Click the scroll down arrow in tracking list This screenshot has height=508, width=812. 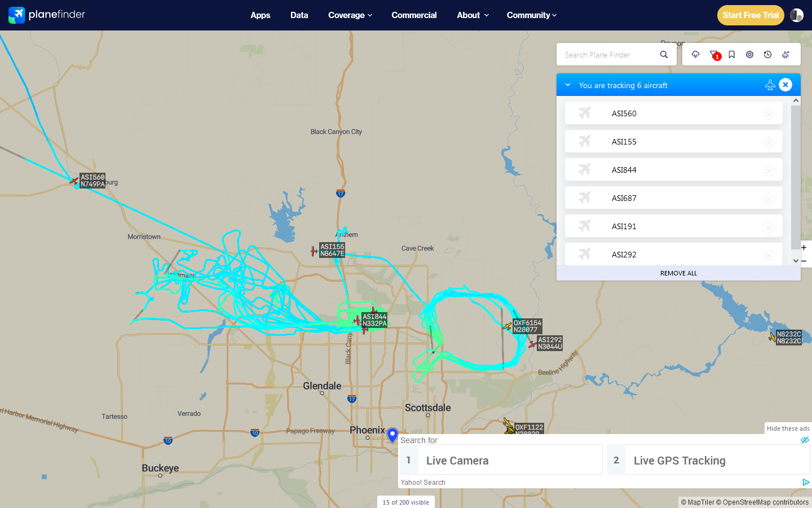click(796, 261)
